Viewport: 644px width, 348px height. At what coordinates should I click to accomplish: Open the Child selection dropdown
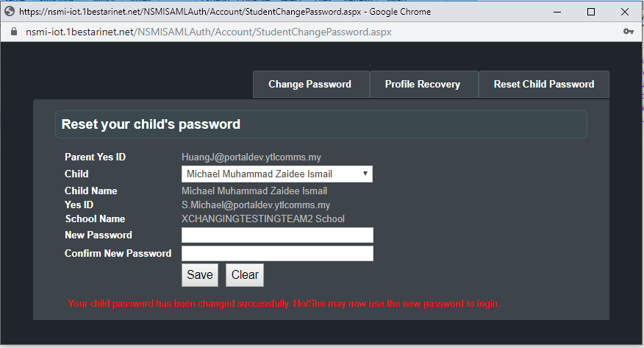click(277, 174)
